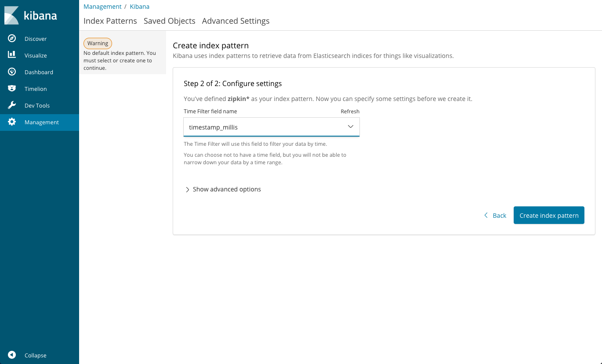The height and width of the screenshot is (364, 602).
Task: Open Dashboard via gauge icon
Action: click(12, 72)
